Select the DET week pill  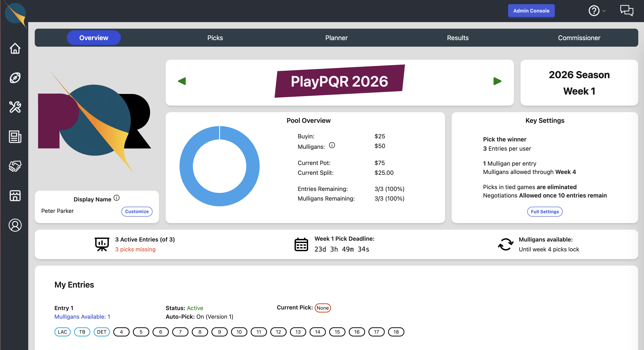pyautogui.click(x=102, y=332)
